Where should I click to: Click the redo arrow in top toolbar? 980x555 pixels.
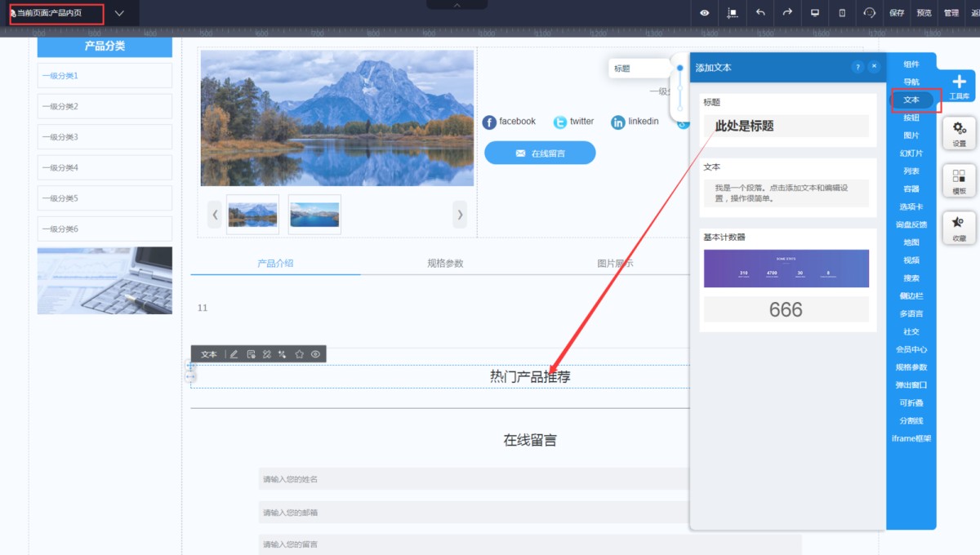[787, 13]
